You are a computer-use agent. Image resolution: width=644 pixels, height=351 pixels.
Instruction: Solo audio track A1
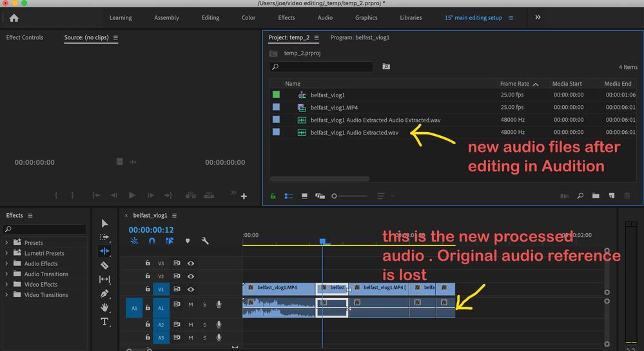[204, 305]
